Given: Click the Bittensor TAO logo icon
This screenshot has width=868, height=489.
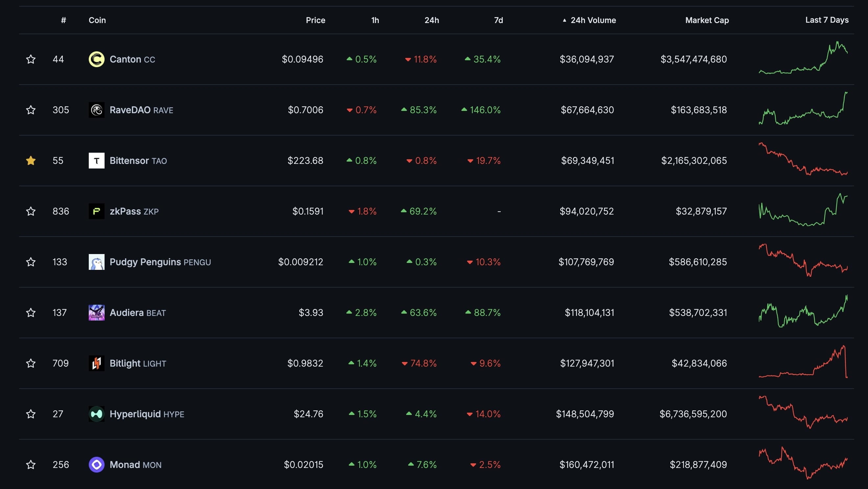Looking at the screenshot, I should [x=96, y=161].
